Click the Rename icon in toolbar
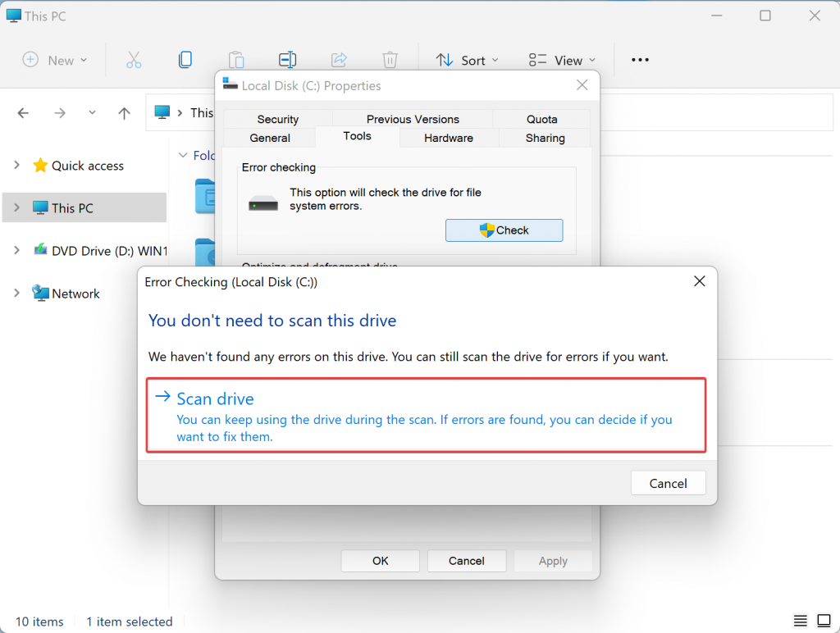 click(288, 60)
